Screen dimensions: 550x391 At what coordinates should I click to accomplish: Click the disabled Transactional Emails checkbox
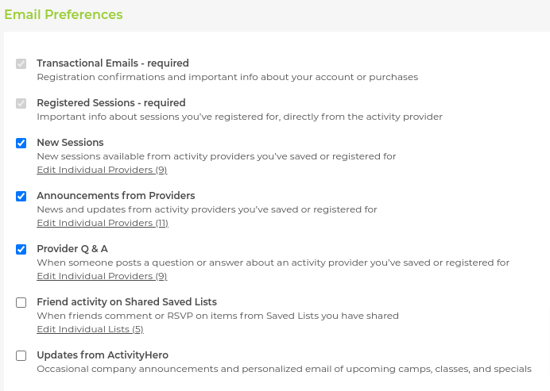[21, 64]
